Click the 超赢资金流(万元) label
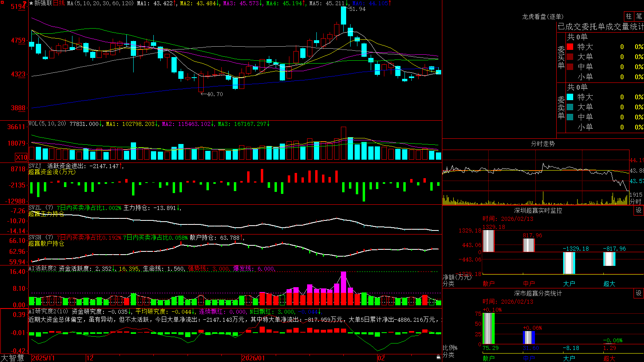 point(52,172)
